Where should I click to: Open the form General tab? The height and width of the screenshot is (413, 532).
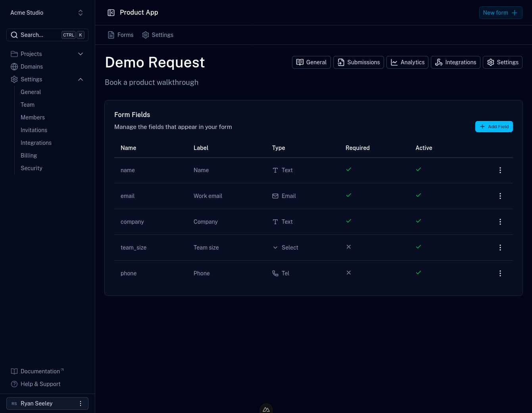(311, 62)
